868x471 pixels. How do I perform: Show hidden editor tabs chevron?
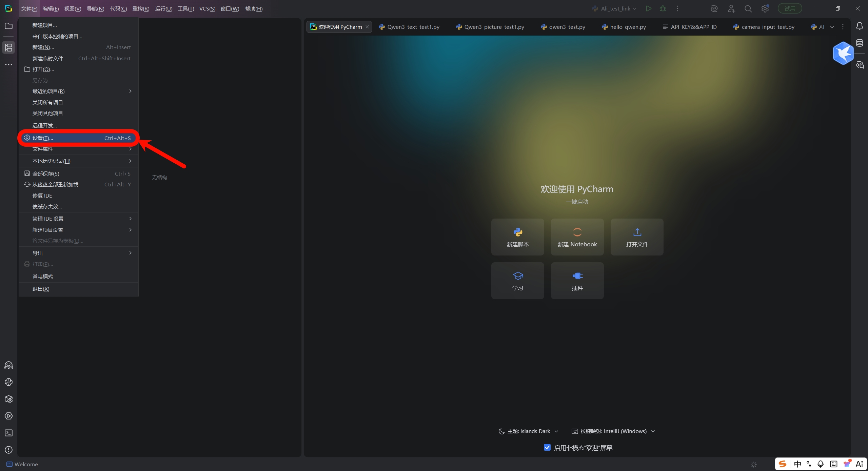click(832, 27)
